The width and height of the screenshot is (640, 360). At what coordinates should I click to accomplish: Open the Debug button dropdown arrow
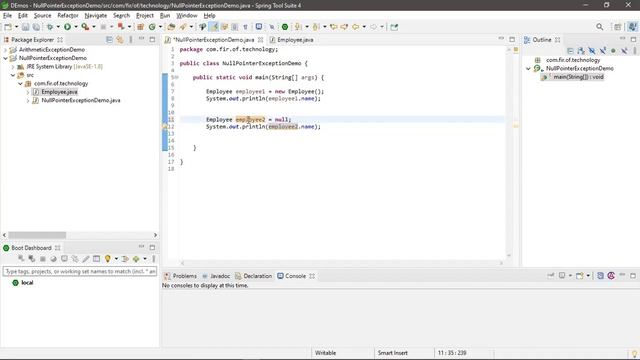58,27
